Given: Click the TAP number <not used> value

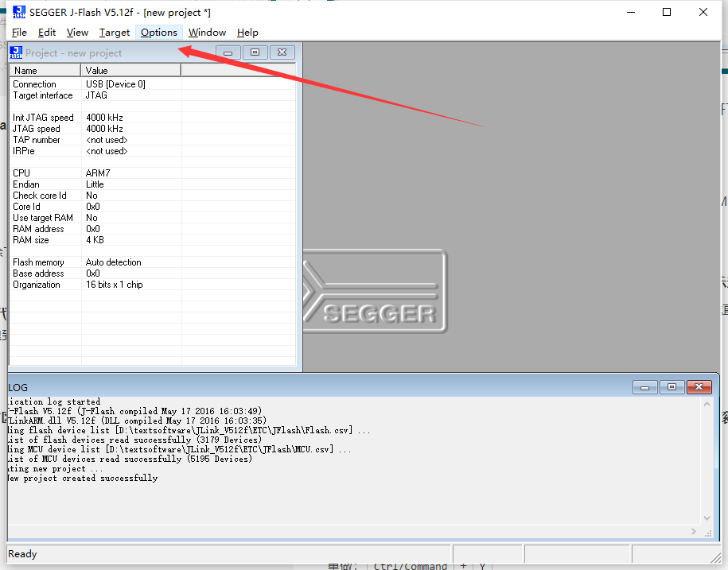Looking at the screenshot, I should pos(107,140).
